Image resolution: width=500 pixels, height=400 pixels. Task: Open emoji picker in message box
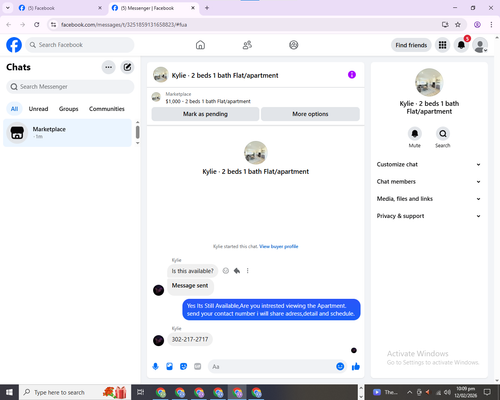coord(340,366)
